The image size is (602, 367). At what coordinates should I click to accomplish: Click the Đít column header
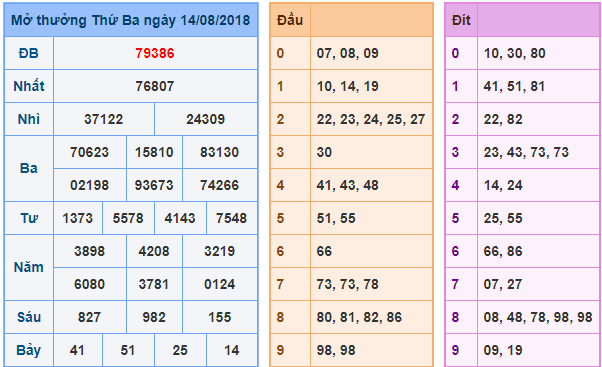(461, 20)
